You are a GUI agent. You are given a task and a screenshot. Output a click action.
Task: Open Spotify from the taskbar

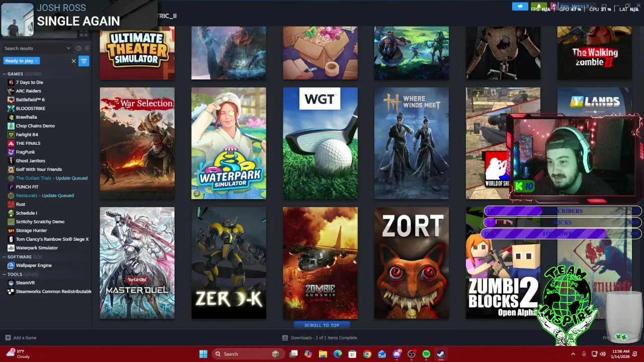(426, 354)
